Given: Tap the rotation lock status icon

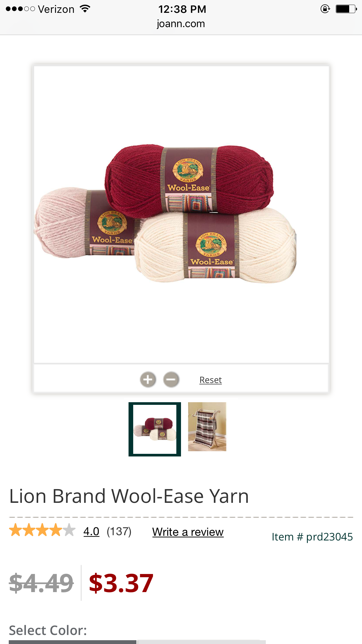Looking at the screenshot, I should pyautogui.click(x=325, y=9).
